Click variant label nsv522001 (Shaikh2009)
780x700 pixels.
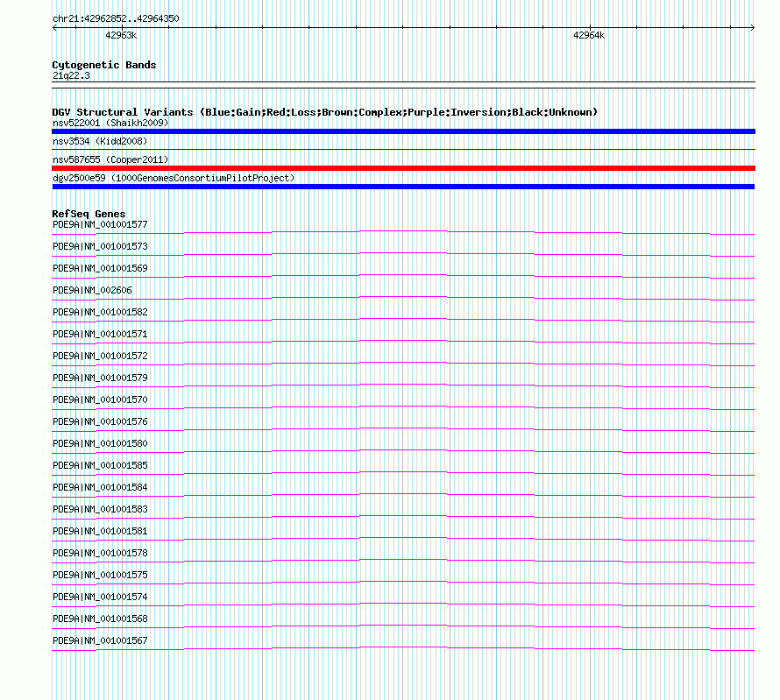[110, 123]
